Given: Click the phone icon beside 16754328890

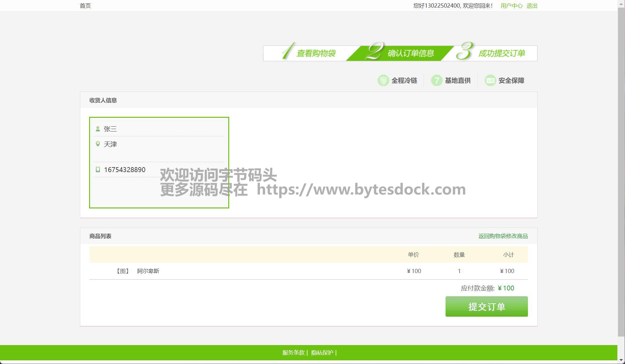Looking at the screenshot, I should [x=98, y=169].
